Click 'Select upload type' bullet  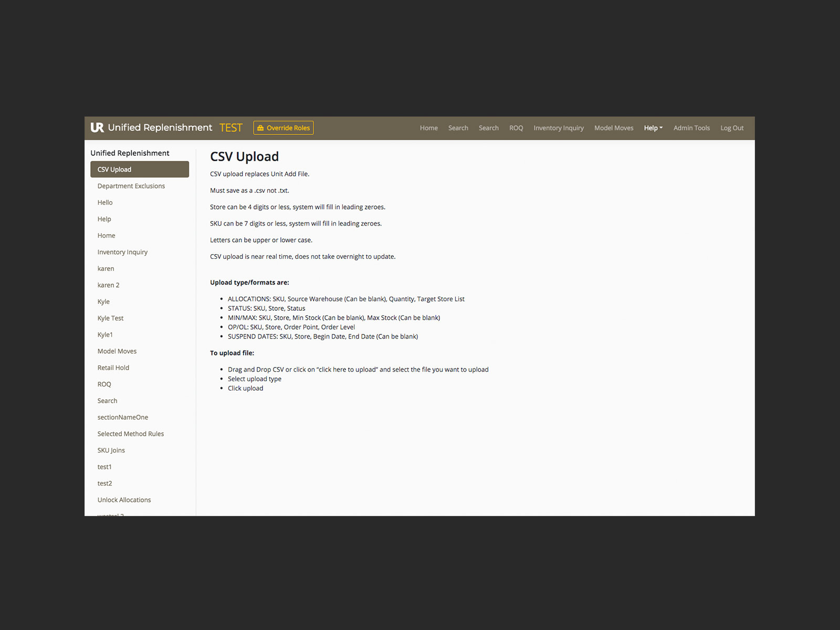point(255,379)
